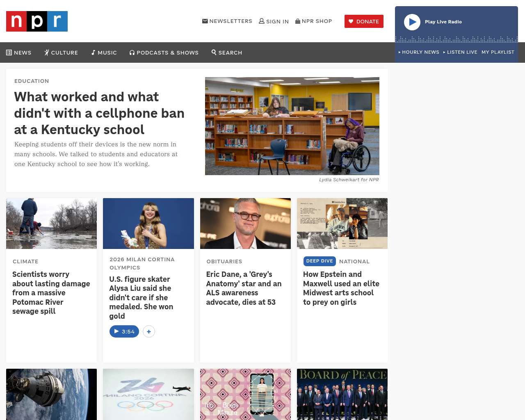Click the News section newspaper icon
Image resolution: width=525 pixels, height=420 pixels.
pyautogui.click(x=9, y=52)
